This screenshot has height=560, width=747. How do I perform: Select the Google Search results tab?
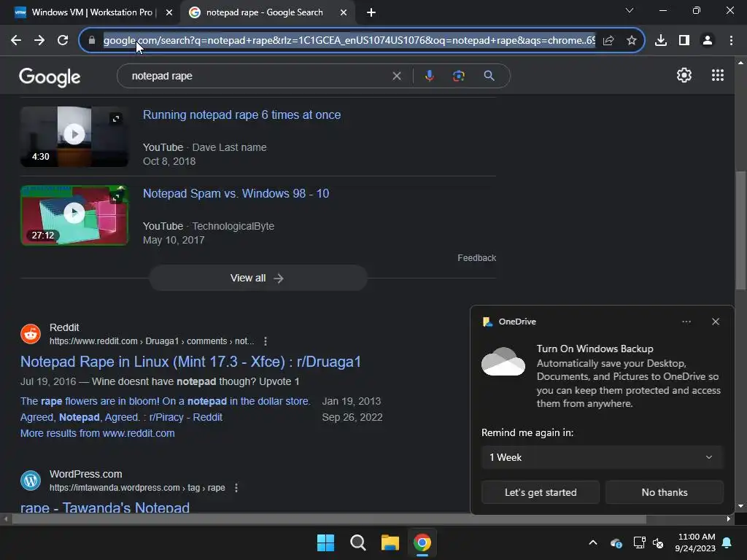pyautogui.click(x=264, y=12)
